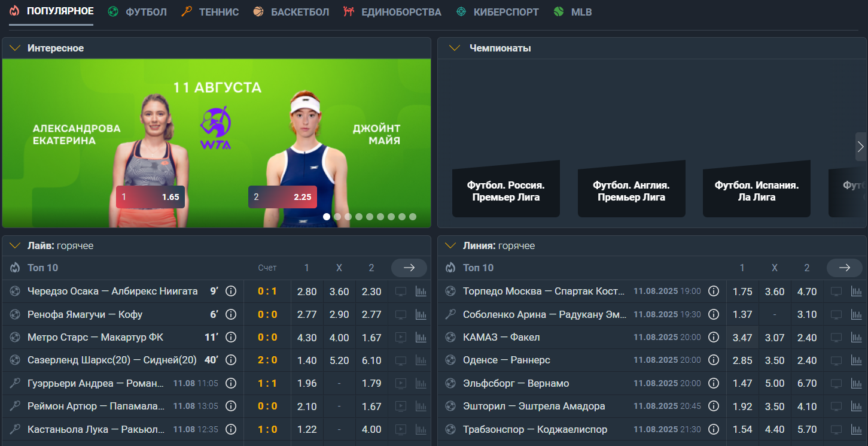The image size is (868, 446).
Task: Bet 5.70 on Коджаелиспор win
Action: point(807,429)
